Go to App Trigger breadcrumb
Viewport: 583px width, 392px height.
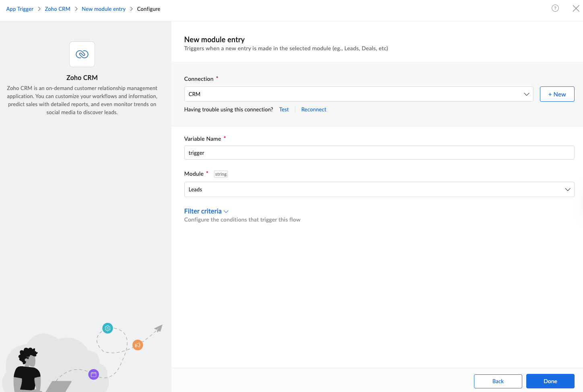[20, 9]
